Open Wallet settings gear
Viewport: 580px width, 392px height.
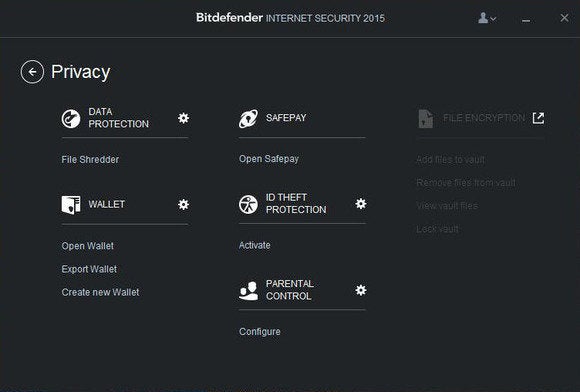pos(183,204)
